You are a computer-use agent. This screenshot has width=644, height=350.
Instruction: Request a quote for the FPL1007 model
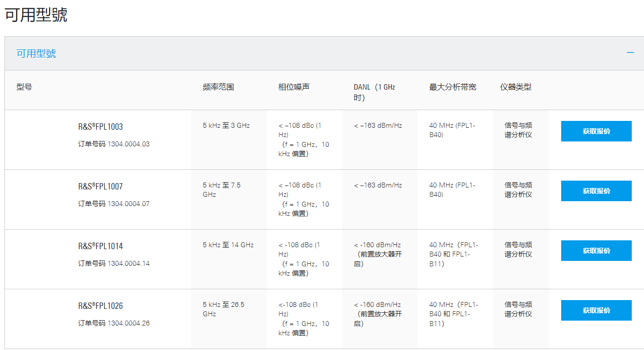tap(596, 191)
